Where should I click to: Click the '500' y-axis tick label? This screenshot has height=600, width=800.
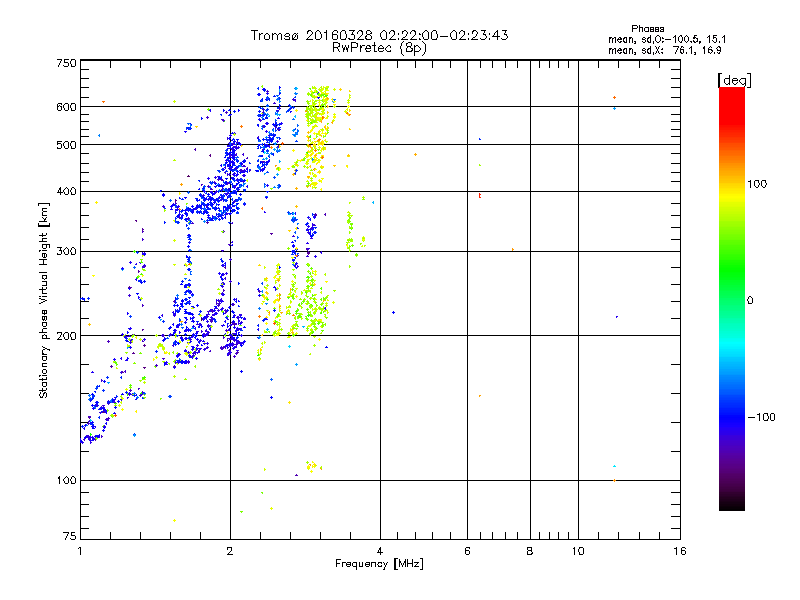(66, 145)
